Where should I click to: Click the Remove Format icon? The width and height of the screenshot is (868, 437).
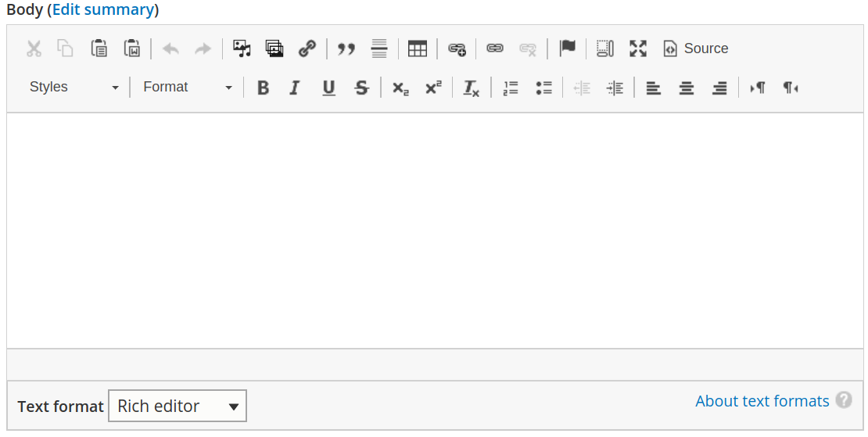(x=471, y=88)
